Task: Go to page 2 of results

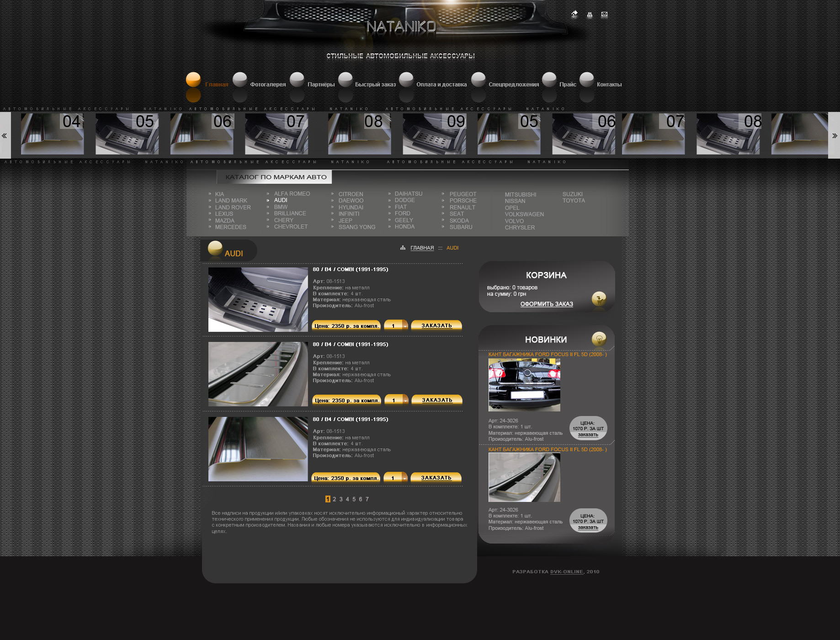Action: pos(335,499)
